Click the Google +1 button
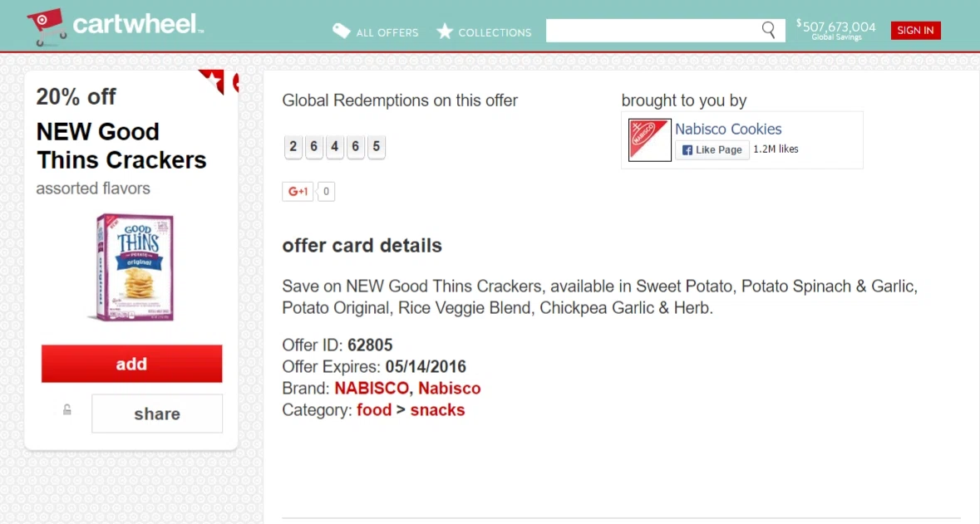 coord(298,192)
